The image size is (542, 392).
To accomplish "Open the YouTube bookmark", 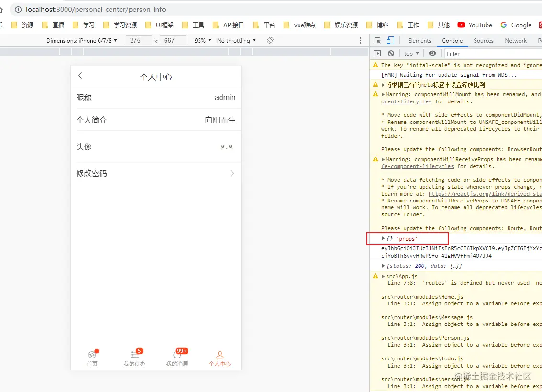I will [x=475, y=25].
